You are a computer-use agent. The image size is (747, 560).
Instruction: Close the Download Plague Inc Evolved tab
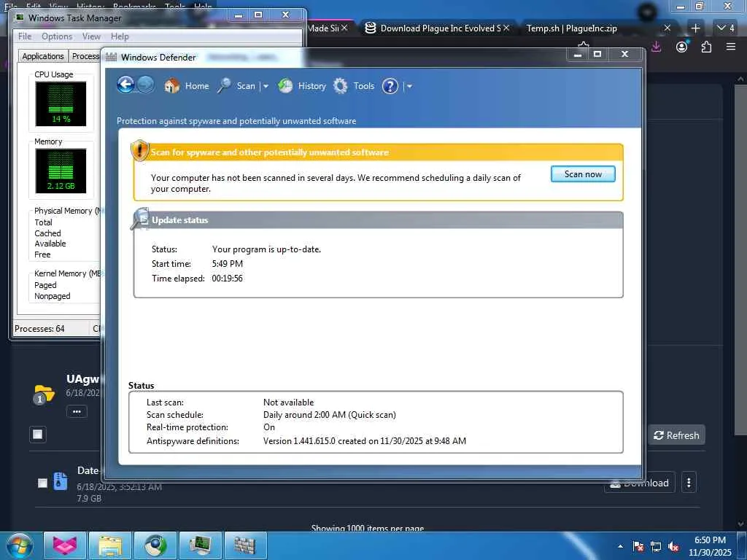tap(506, 28)
